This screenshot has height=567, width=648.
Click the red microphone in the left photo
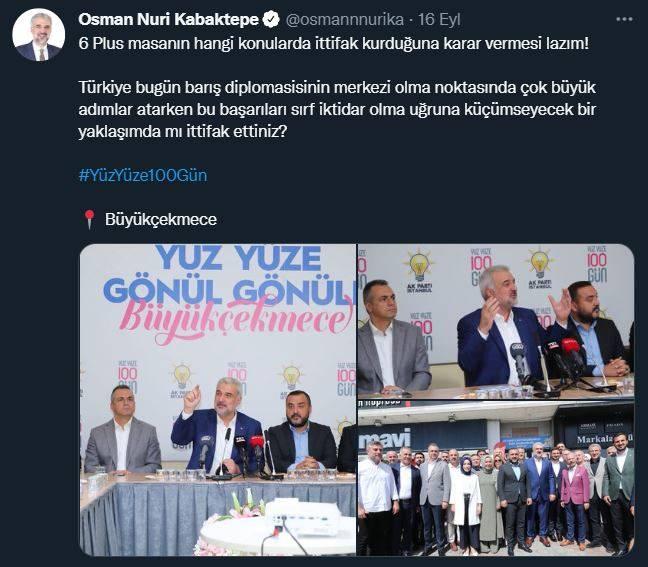click(x=257, y=444)
